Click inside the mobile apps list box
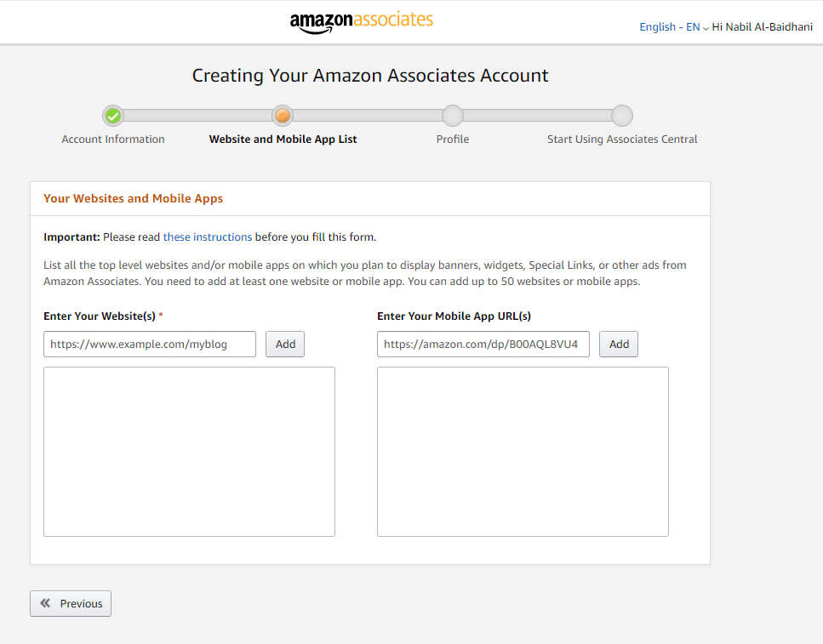This screenshot has width=823, height=644. (523, 452)
